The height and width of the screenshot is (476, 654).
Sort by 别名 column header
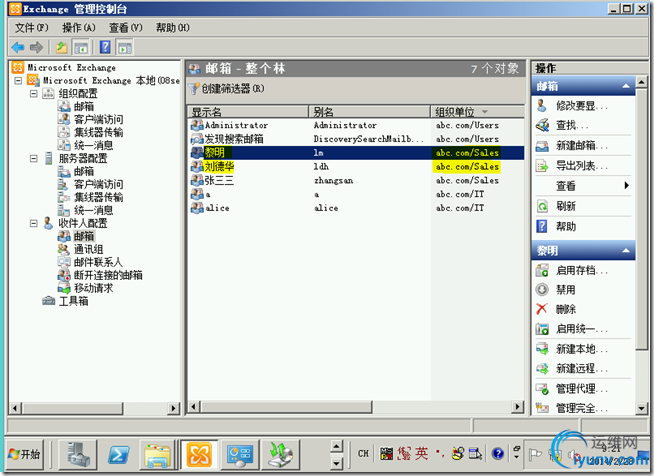[x=369, y=112]
